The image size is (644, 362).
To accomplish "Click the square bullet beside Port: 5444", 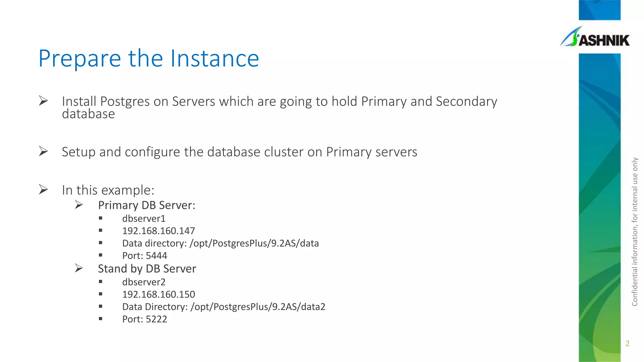I will 100,255.
